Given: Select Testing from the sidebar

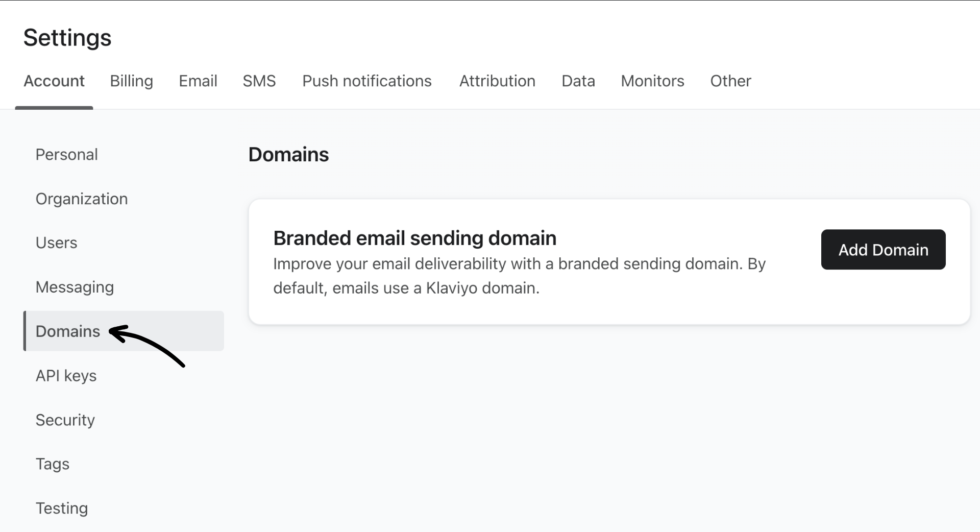Looking at the screenshot, I should pyautogui.click(x=62, y=507).
